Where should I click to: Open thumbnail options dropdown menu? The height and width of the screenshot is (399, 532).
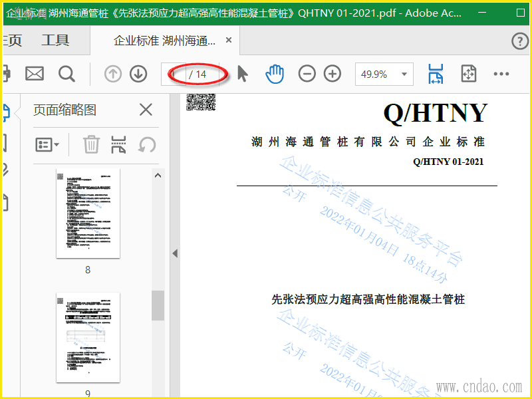[47, 145]
